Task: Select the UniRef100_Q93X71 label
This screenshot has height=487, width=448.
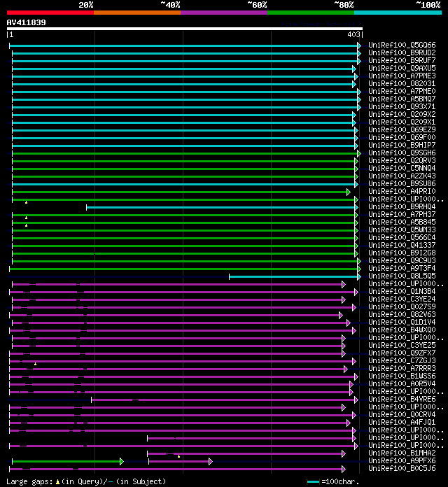Action: (x=402, y=106)
